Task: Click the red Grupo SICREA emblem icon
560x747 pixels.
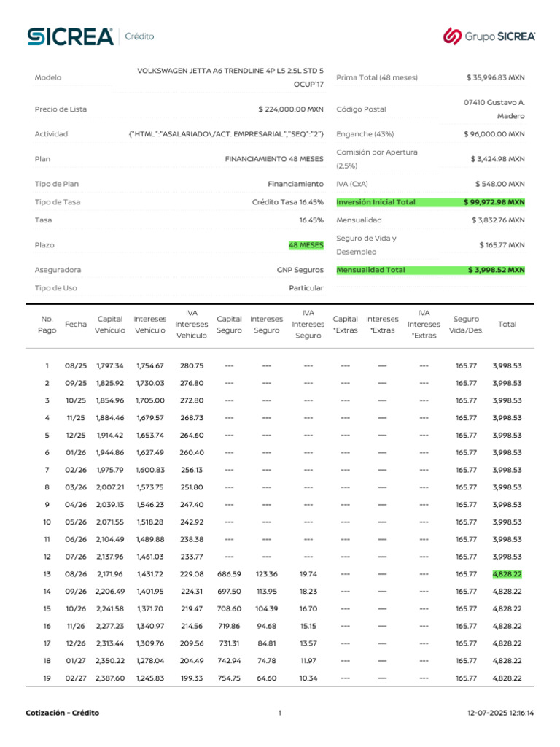Action: pos(452,36)
